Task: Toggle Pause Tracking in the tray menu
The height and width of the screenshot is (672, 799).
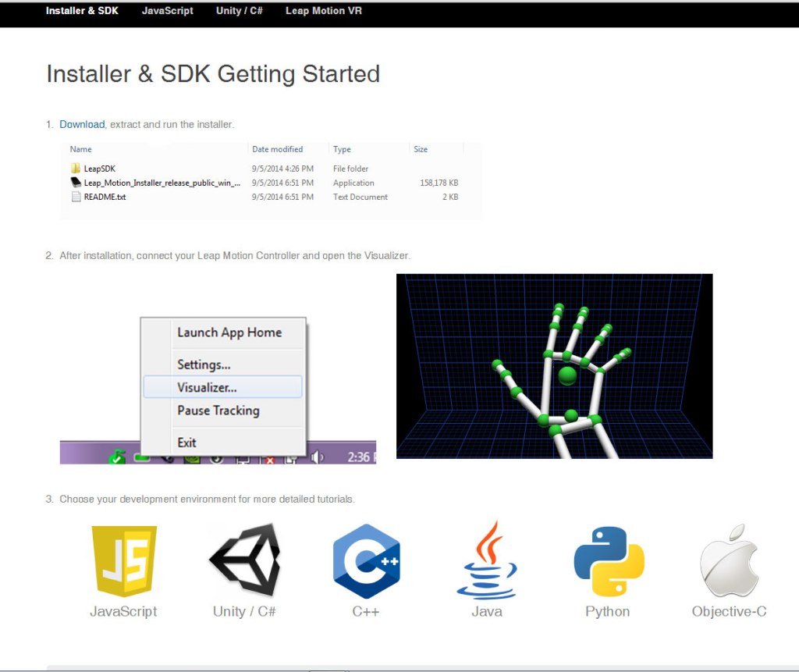Action: (x=218, y=411)
